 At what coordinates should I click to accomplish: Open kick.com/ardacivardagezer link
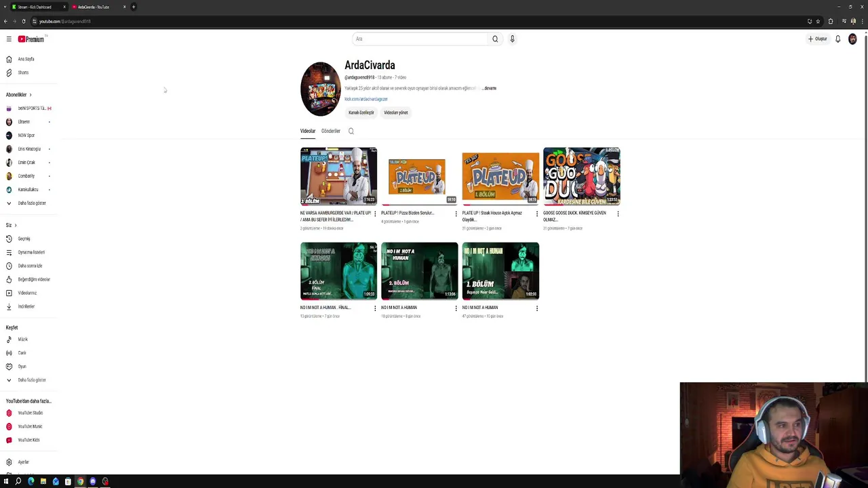click(366, 99)
